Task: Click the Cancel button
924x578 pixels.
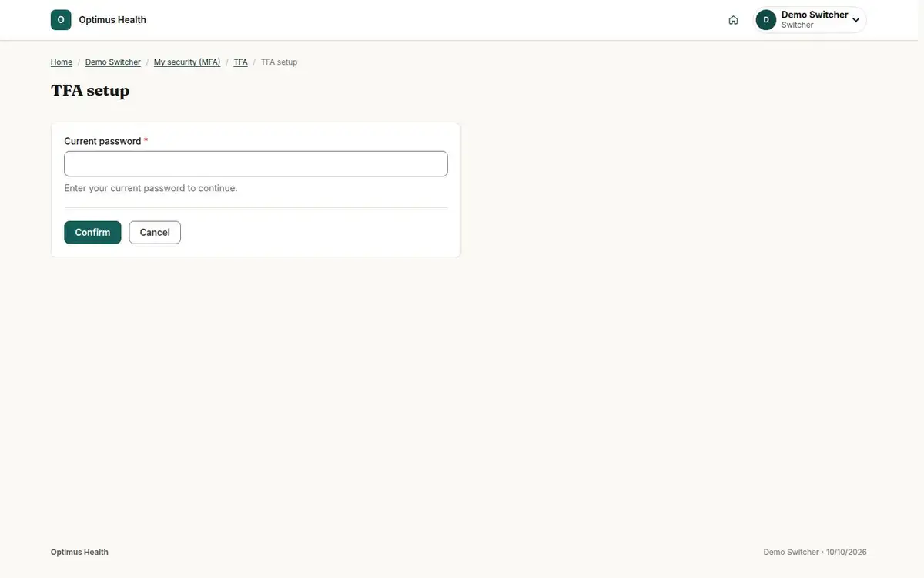Action: click(x=155, y=233)
